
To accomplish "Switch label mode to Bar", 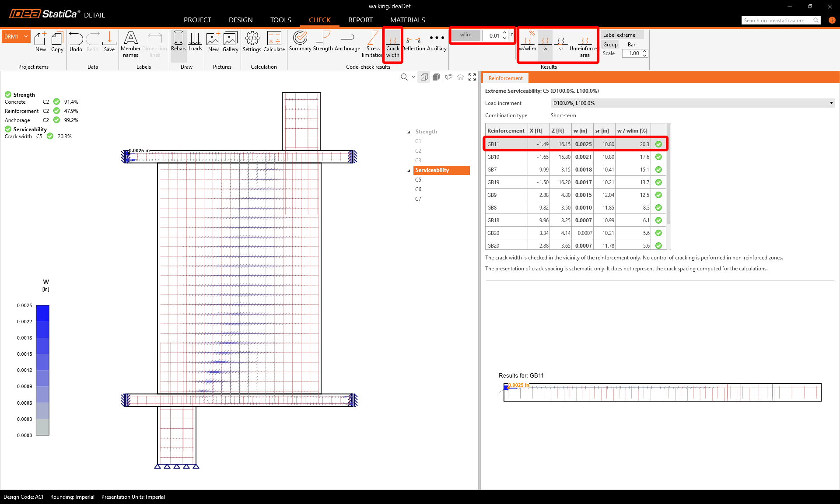I will coord(631,45).
